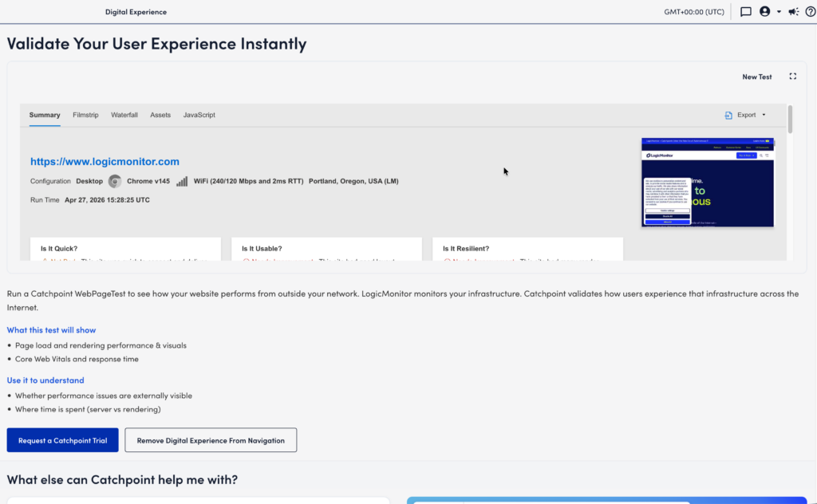This screenshot has height=504, width=817.
Task: Open the logicmonitor.com URL link
Action: 105,161
